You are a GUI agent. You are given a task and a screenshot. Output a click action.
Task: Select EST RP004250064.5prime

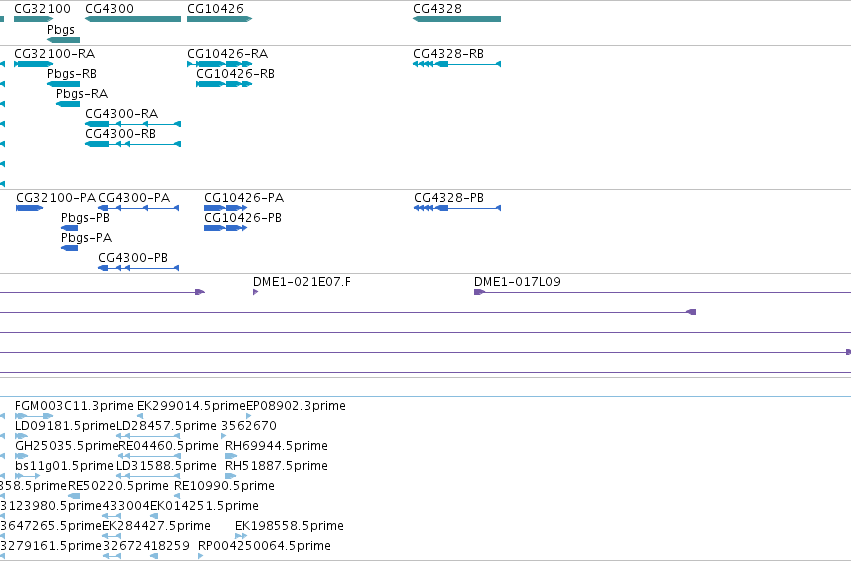pos(264,546)
